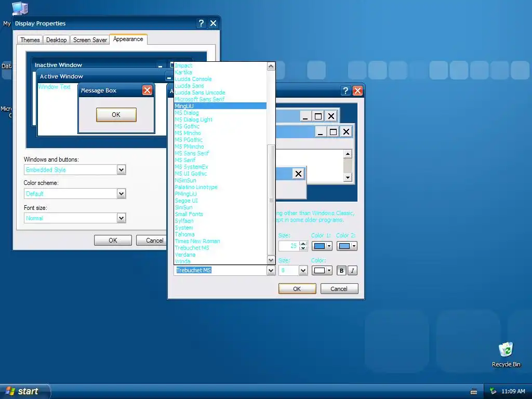Image resolution: width=532 pixels, height=399 pixels.
Task: Click the taskbar clock showing 11:09 AM
Action: [x=513, y=391]
